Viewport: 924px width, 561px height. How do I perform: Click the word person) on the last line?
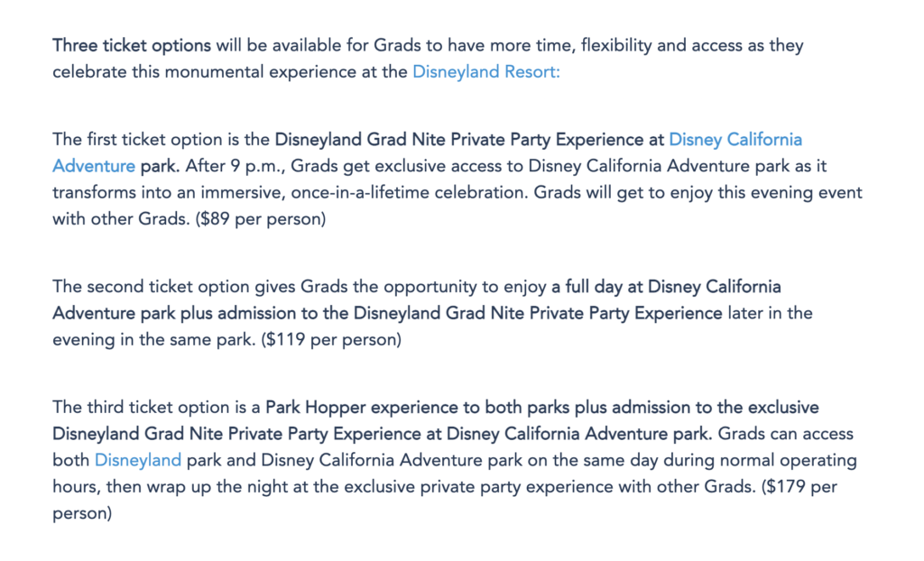click(x=82, y=513)
